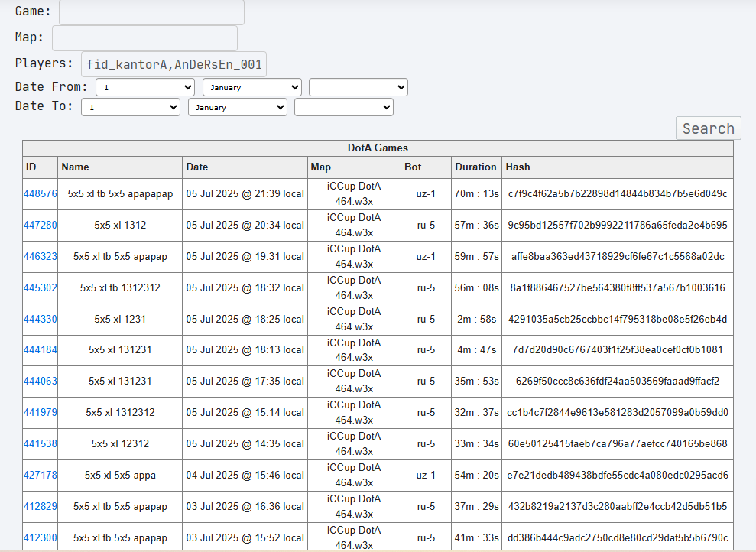This screenshot has height=552, width=756.
Task: Click date '04 Jul 2025 @ 15:46 local'
Action: (245, 475)
